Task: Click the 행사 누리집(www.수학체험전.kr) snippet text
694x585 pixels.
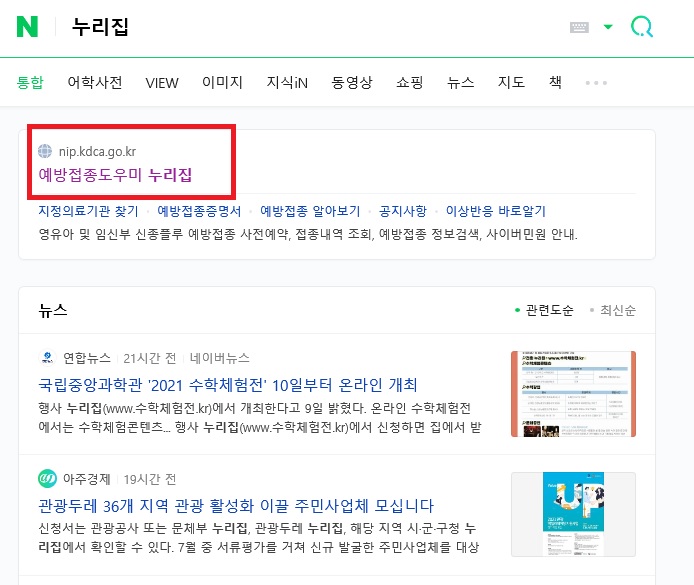Action: click(260, 417)
